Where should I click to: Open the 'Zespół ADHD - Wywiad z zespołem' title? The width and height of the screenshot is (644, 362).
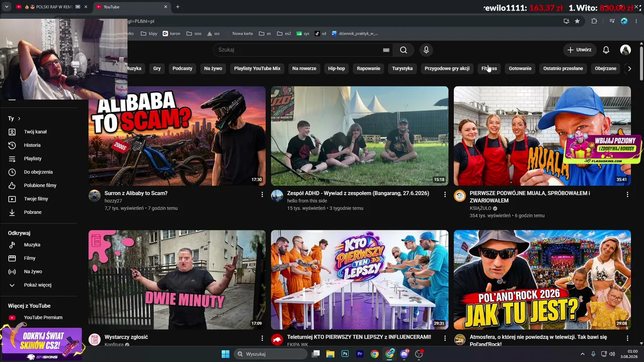point(358,193)
